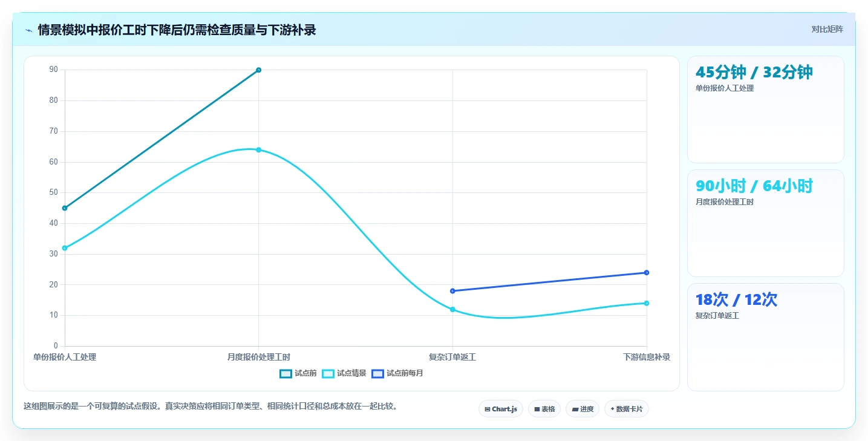Click the 试点前每月 data point at 24

coord(647,272)
